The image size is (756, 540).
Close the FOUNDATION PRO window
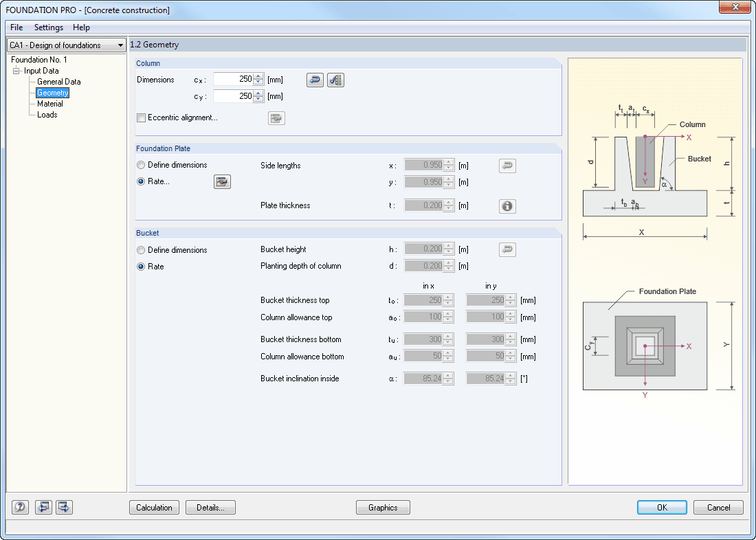click(x=735, y=7)
